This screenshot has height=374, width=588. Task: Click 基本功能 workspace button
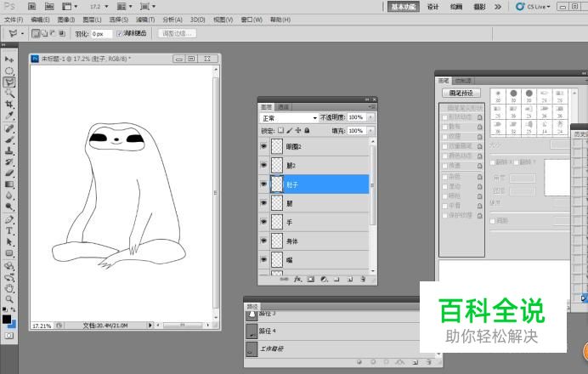pyautogui.click(x=404, y=7)
